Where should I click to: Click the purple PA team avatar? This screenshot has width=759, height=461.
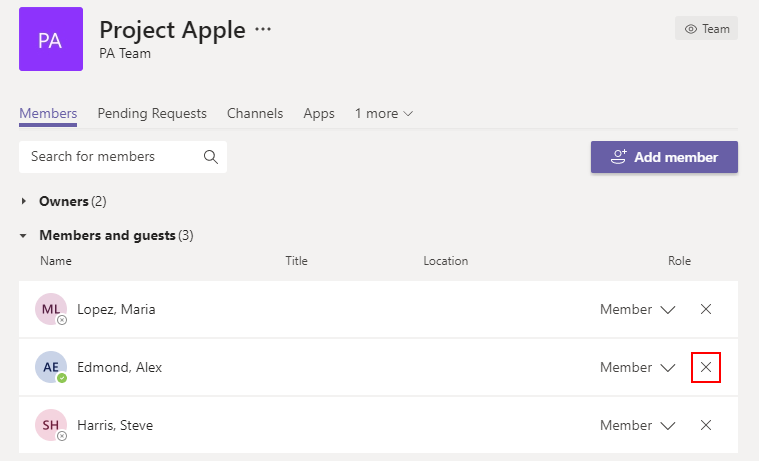coord(51,39)
